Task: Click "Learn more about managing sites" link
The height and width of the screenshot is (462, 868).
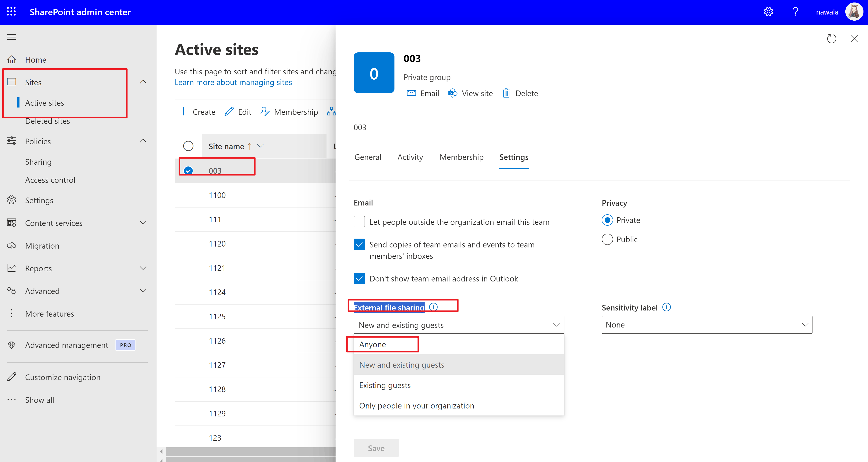Action: [x=233, y=82]
